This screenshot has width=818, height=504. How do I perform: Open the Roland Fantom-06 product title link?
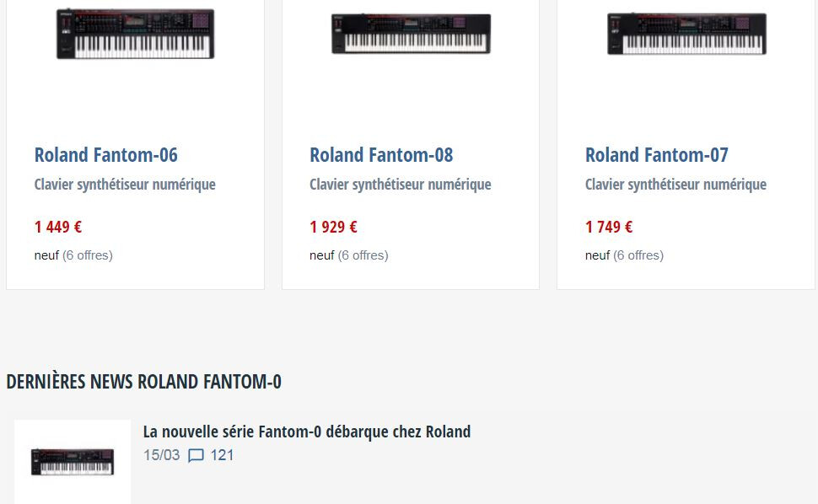(x=105, y=155)
